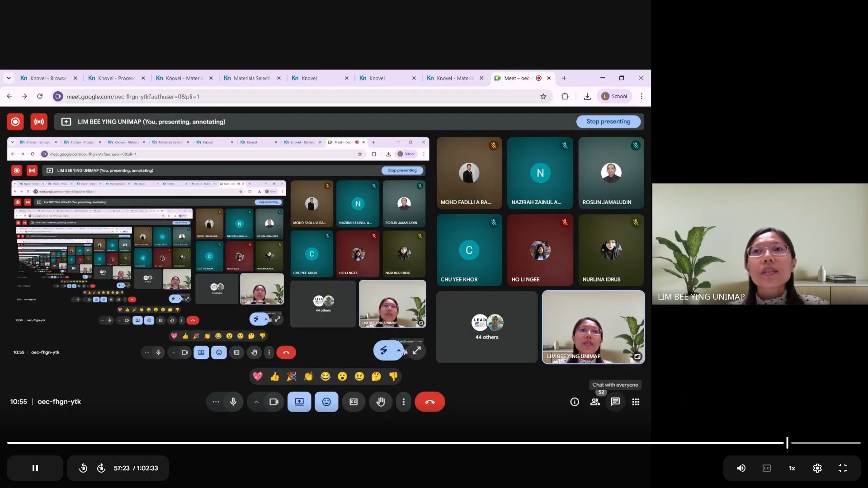Open Meet more options three-dot menu
The height and width of the screenshot is (488, 868).
[404, 402]
